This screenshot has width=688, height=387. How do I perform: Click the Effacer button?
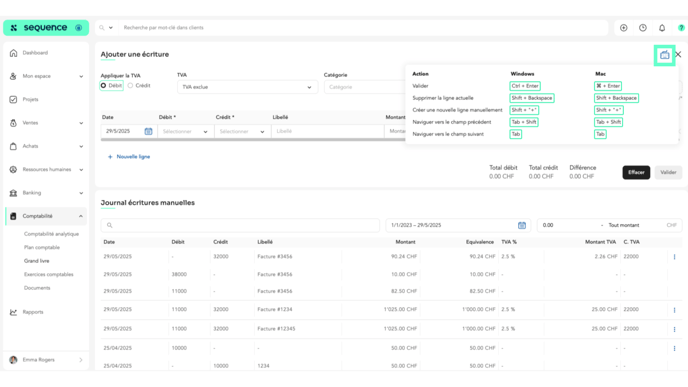(636, 172)
